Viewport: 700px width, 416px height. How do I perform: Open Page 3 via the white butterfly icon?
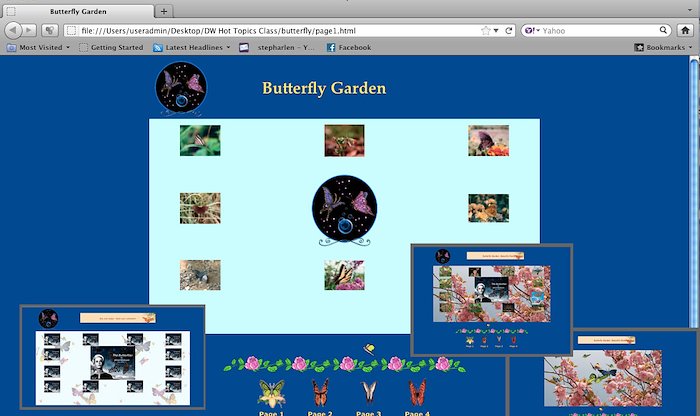369,392
